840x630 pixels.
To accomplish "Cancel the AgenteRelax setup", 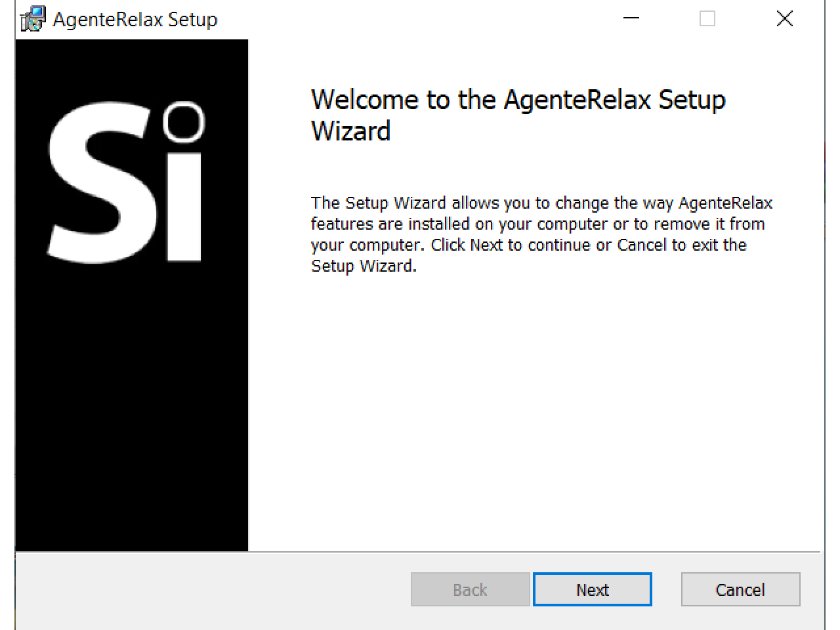I will click(740, 589).
